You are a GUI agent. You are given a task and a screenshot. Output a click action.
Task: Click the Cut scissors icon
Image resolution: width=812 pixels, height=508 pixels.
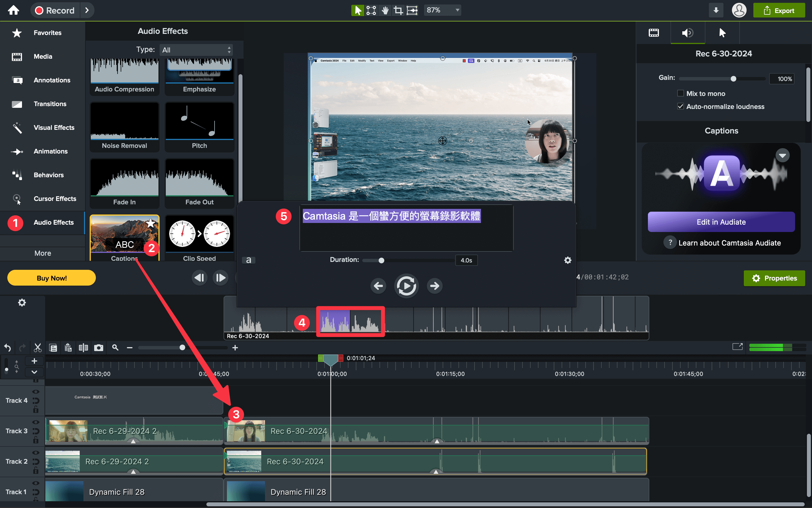pyautogui.click(x=37, y=347)
